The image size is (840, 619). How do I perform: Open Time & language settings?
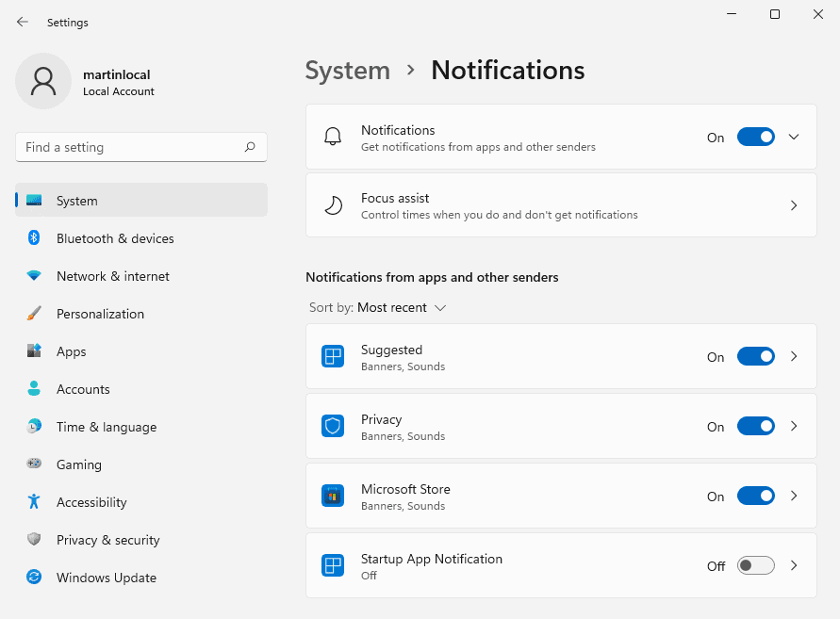[141, 426]
